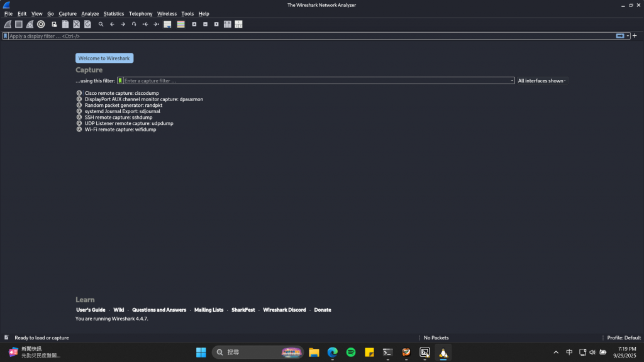Open the Statistics menu

(114, 14)
